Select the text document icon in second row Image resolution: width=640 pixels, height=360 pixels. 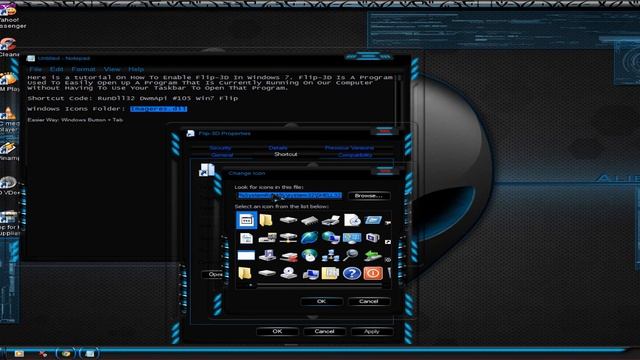point(246,238)
